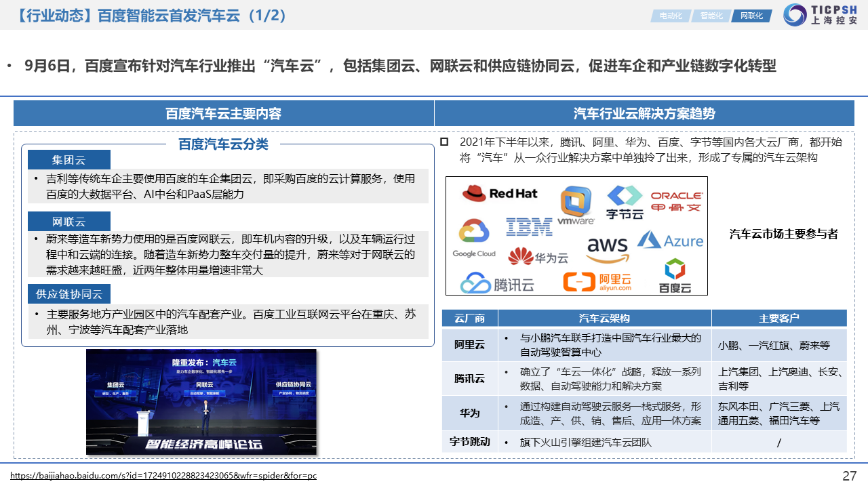
Task: Open the baijiahao.baidu.com source link
Action: (x=163, y=476)
